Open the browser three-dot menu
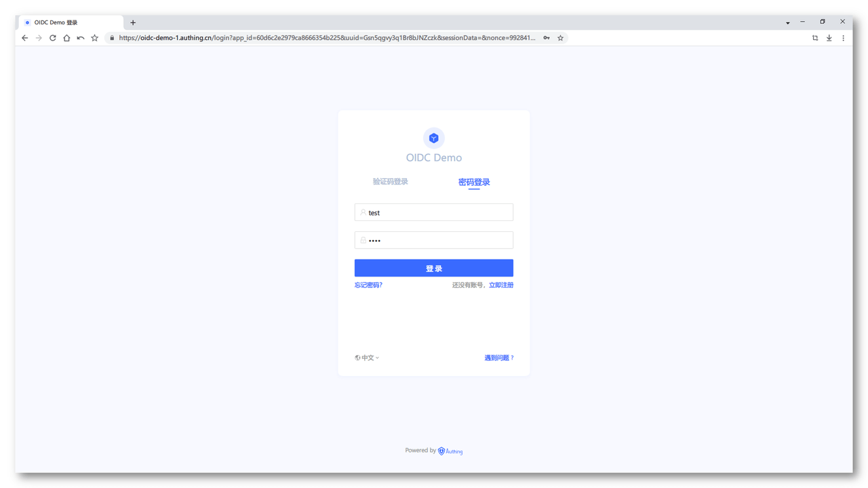 [x=844, y=38]
